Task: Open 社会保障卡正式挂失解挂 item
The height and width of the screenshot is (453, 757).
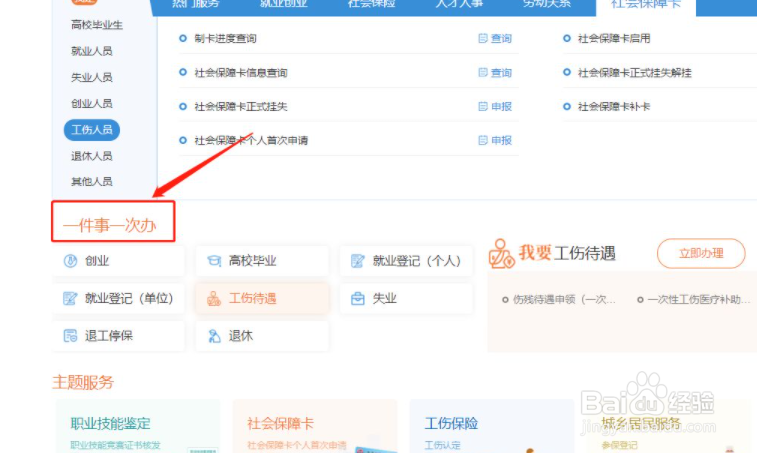Action: [x=634, y=72]
